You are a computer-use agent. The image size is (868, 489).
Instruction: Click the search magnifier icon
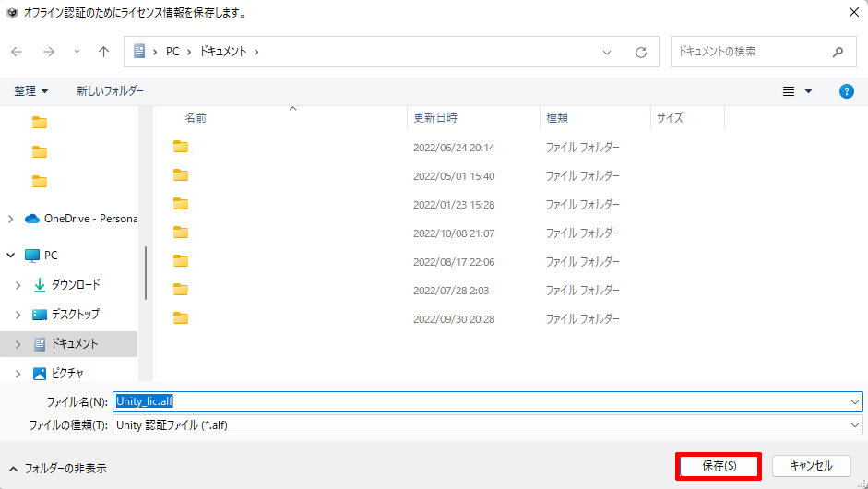[x=838, y=52]
